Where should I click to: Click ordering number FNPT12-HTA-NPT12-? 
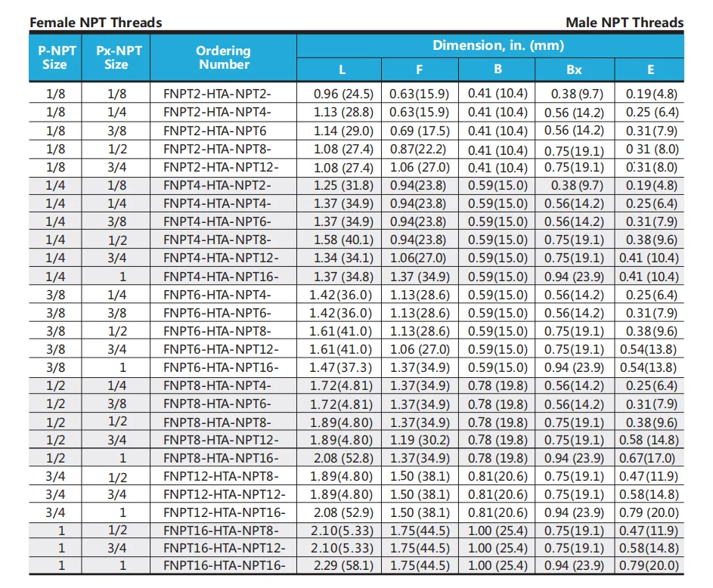pos(224,494)
